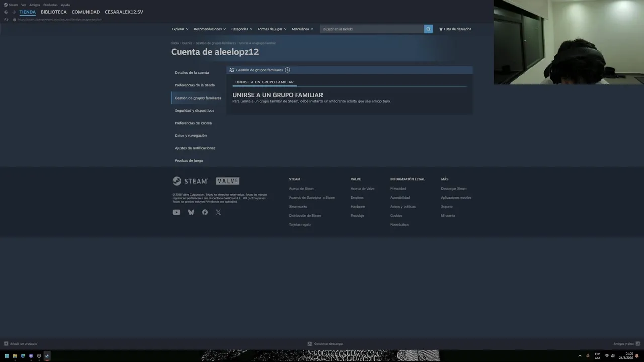Open Preferencias de idioma in sidebar
This screenshot has height=362, width=644.
(x=193, y=123)
